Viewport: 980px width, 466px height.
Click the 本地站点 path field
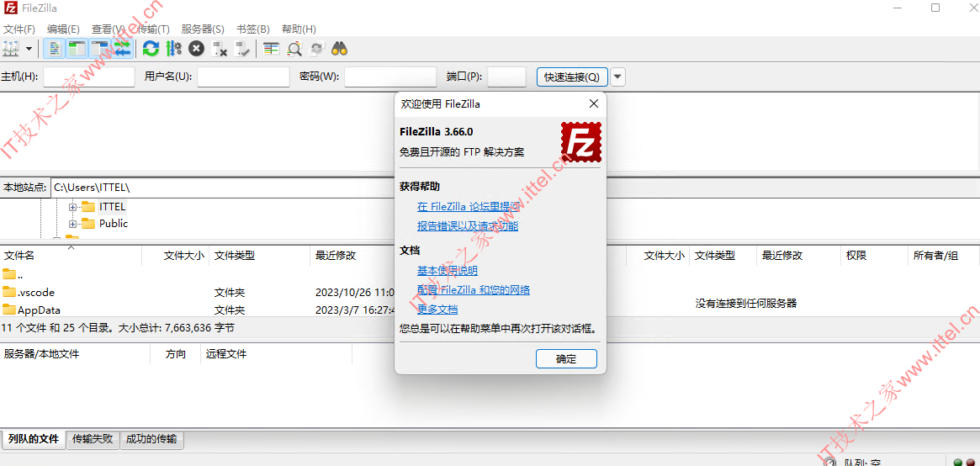tap(223, 188)
